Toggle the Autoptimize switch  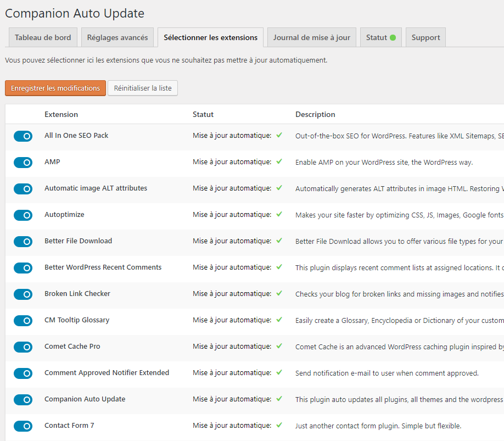coord(23,215)
